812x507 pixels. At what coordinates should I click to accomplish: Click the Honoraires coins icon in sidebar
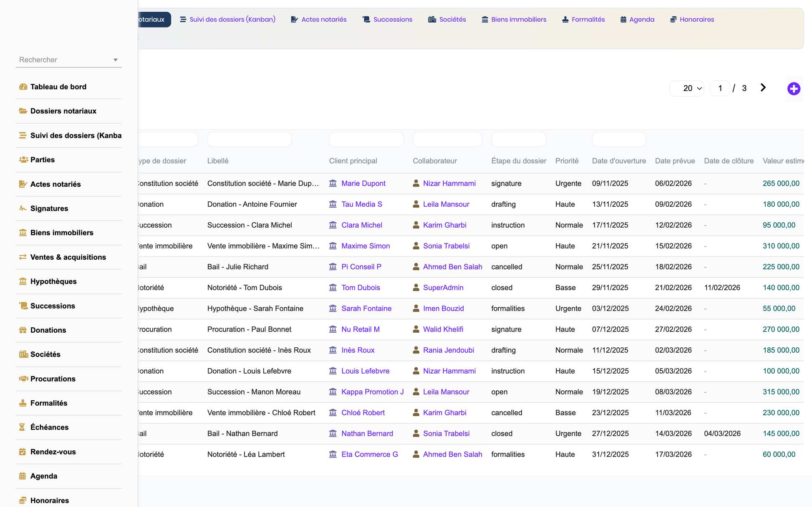23,500
